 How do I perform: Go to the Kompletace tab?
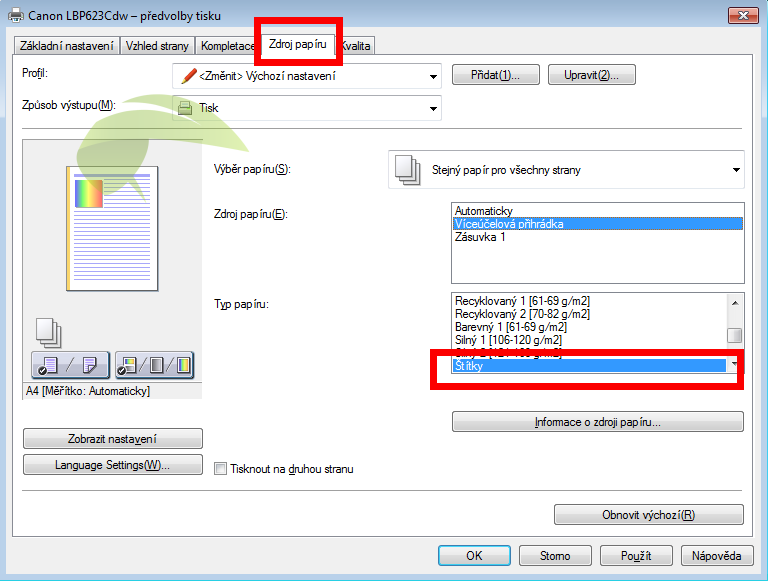pos(228,46)
